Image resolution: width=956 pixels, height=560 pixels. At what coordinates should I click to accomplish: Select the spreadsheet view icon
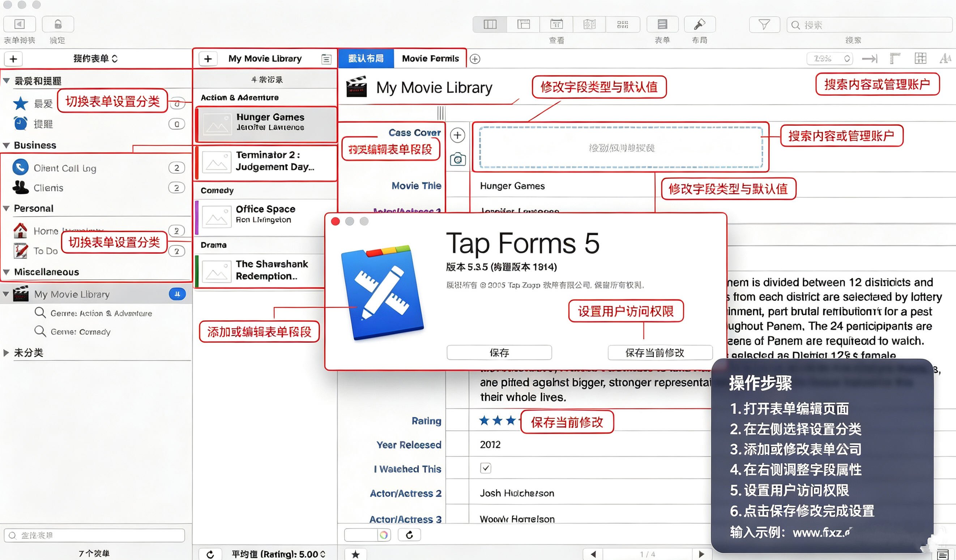[x=524, y=25]
